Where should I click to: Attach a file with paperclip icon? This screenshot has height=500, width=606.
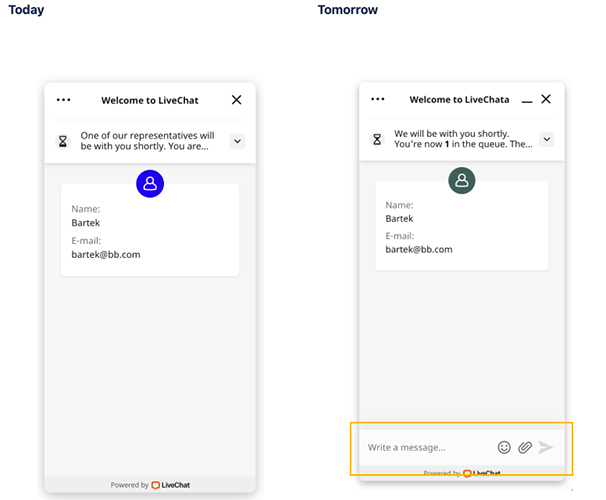pyautogui.click(x=524, y=447)
